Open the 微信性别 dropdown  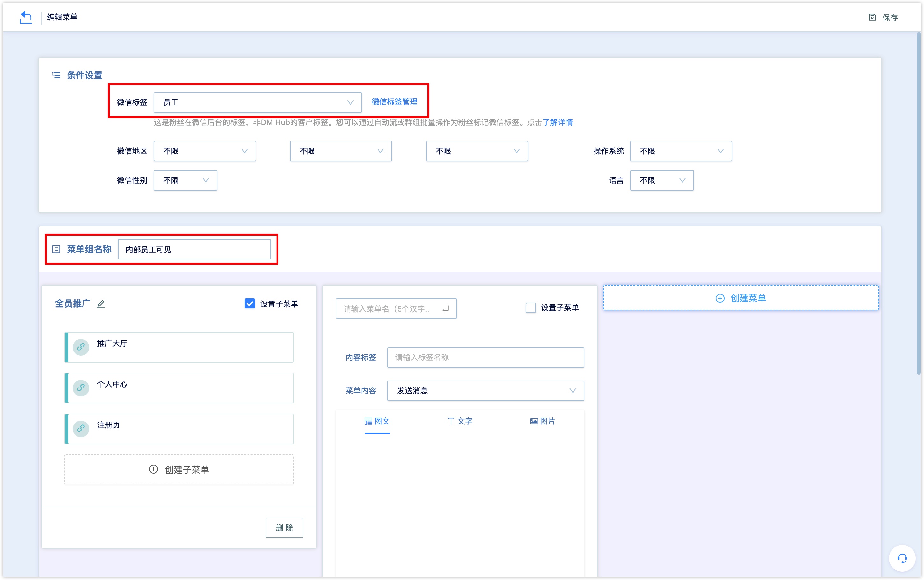tap(185, 180)
